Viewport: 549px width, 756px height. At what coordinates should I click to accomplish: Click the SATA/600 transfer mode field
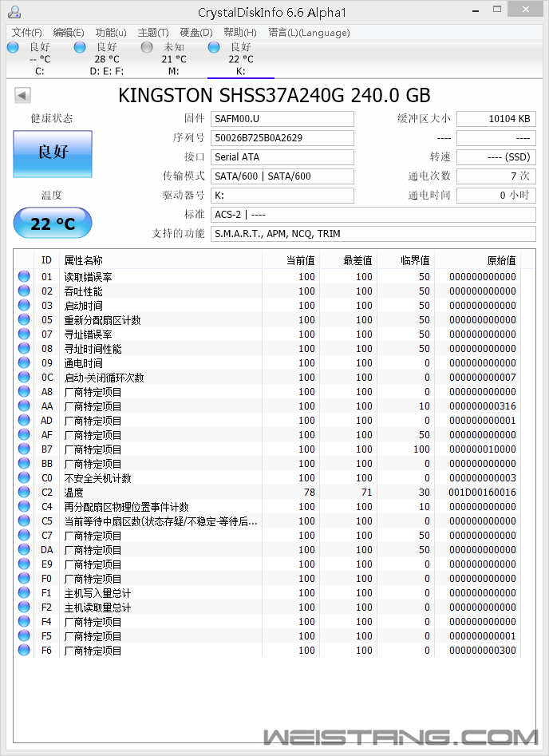click(282, 176)
